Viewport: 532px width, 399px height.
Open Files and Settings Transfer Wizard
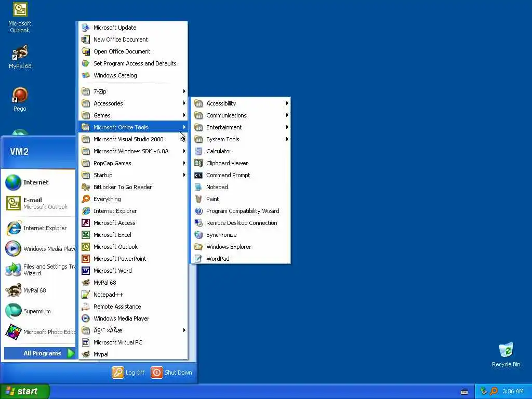39,270
